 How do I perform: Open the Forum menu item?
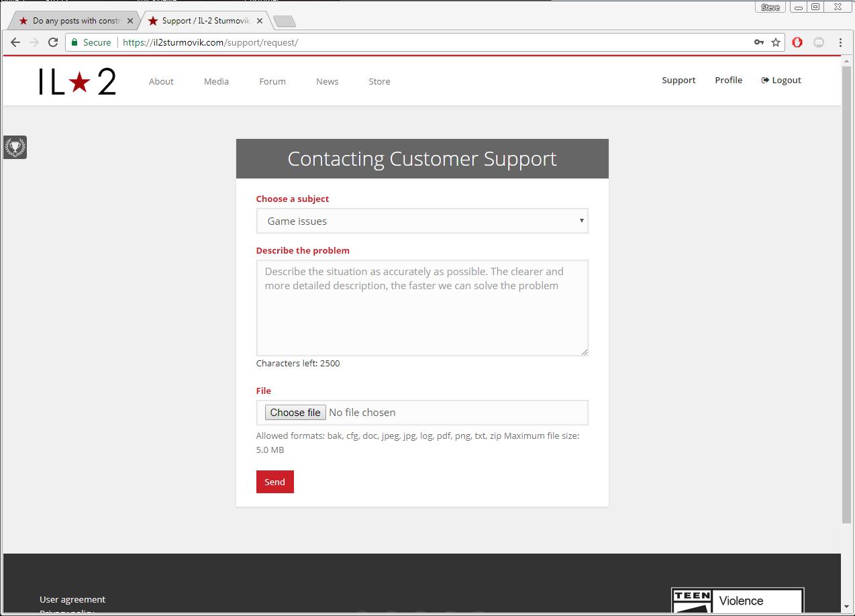pos(272,81)
